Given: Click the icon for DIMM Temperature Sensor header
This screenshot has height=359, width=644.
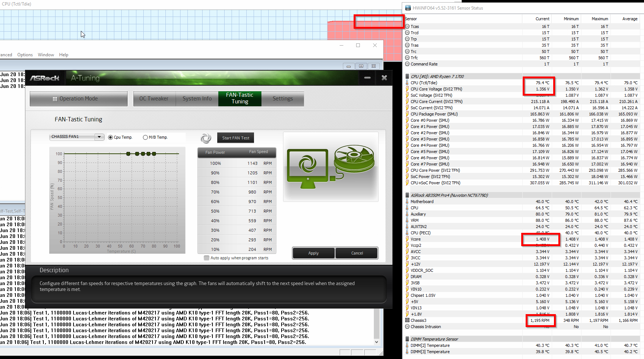Looking at the screenshot, I should click(x=407, y=339).
